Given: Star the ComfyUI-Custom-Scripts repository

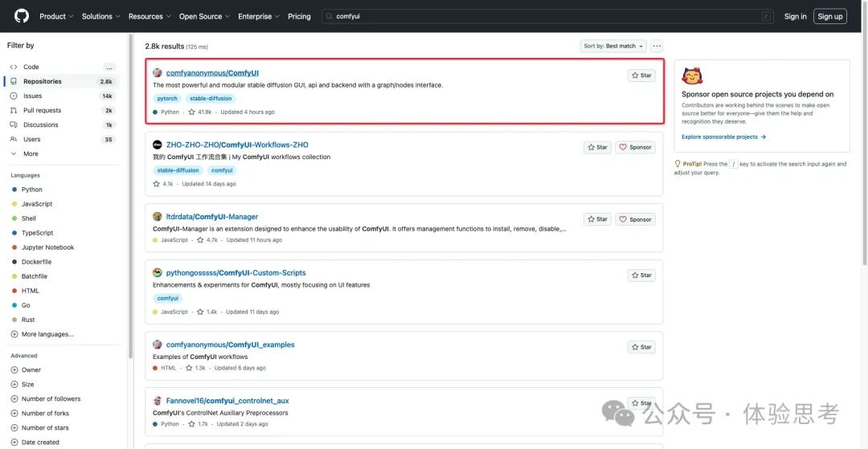Looking at the screenshot, I should [x=641, y=275].
